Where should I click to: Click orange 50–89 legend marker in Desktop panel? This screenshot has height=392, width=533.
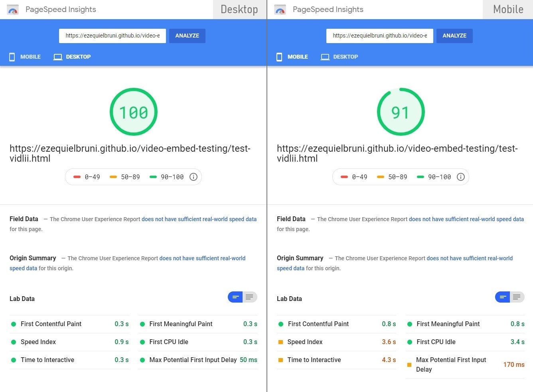(113, 177)
